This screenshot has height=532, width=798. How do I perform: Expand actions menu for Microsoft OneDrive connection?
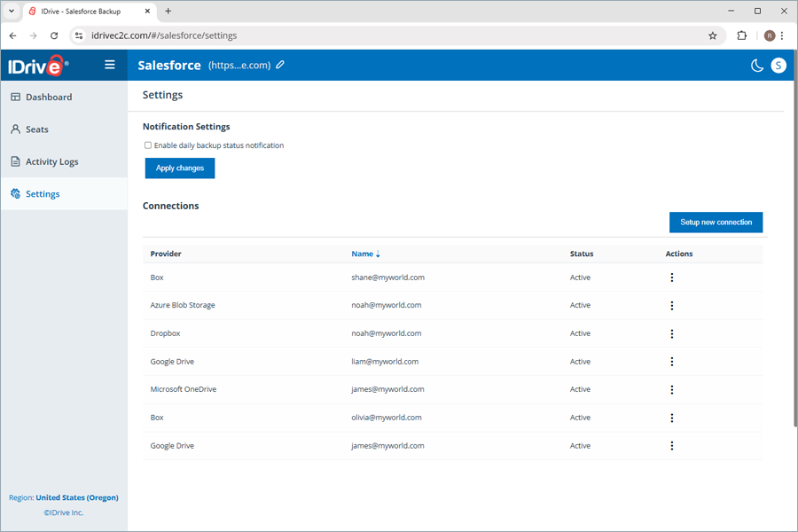click(672, 389)
